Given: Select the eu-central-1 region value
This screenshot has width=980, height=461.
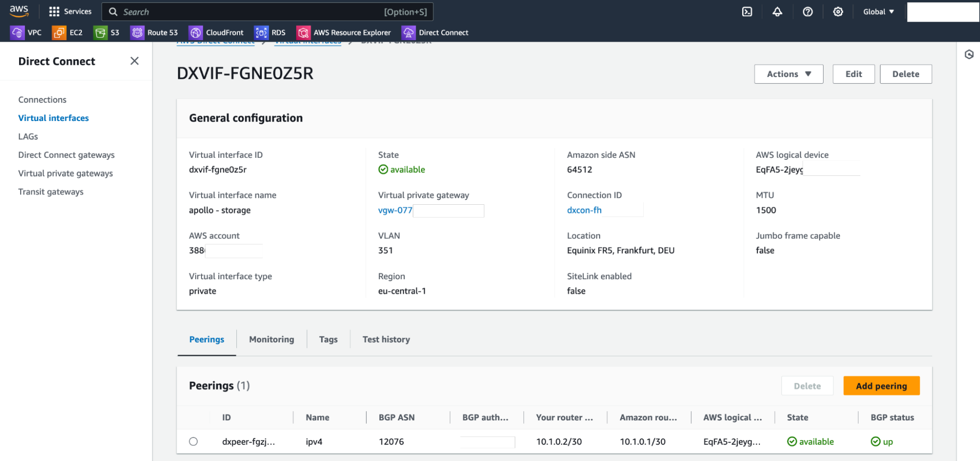Looking at the screenshot, I should [402, 291].
